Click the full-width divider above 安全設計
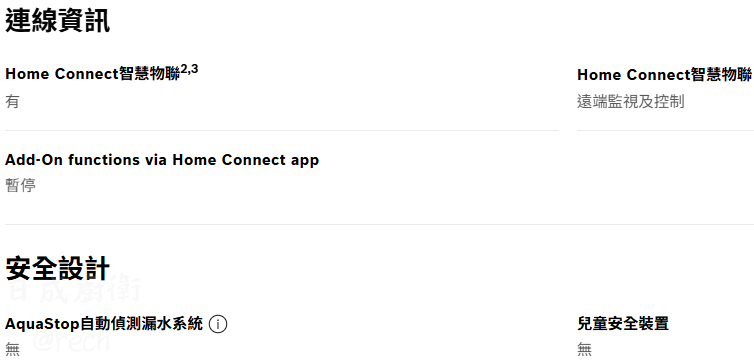Viewport: 754px width, 361px height. (x=379, y=224)
